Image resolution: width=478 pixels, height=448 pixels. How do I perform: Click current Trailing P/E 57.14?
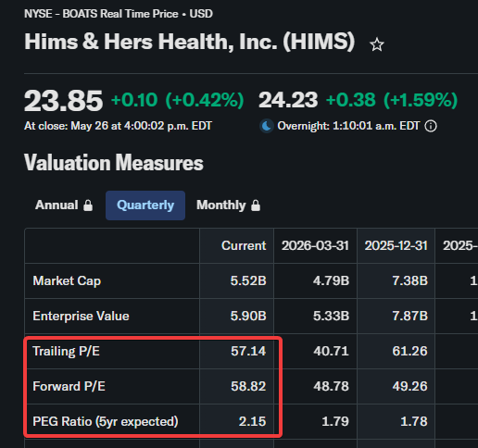tap(248, 352)
